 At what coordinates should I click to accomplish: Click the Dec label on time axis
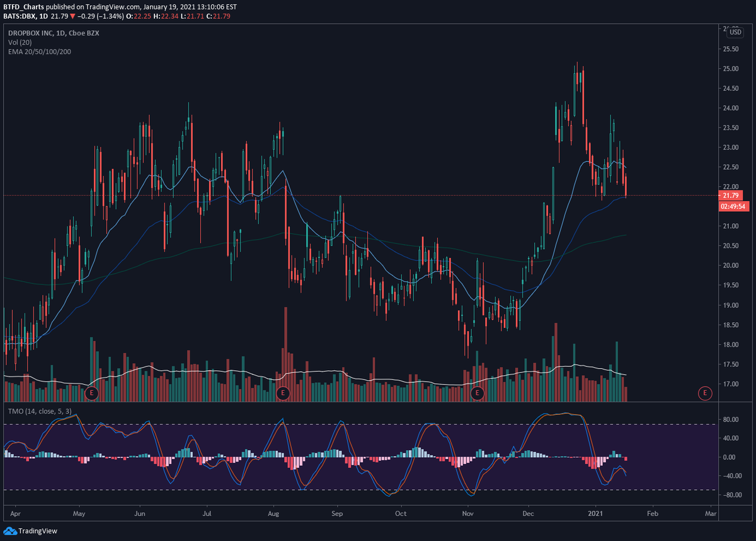tap(529, 515)
